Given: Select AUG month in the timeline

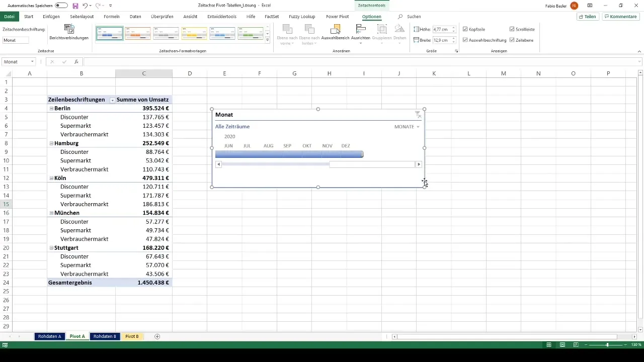Looking at the screenshot, I should pos(268,146).
